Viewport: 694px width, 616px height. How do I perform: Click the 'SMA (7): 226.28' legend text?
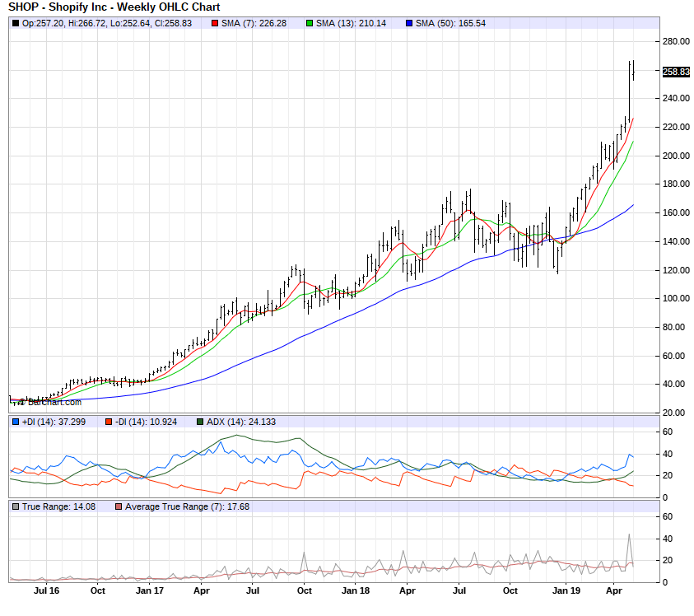pyautogui.click(x=254, y=24)
